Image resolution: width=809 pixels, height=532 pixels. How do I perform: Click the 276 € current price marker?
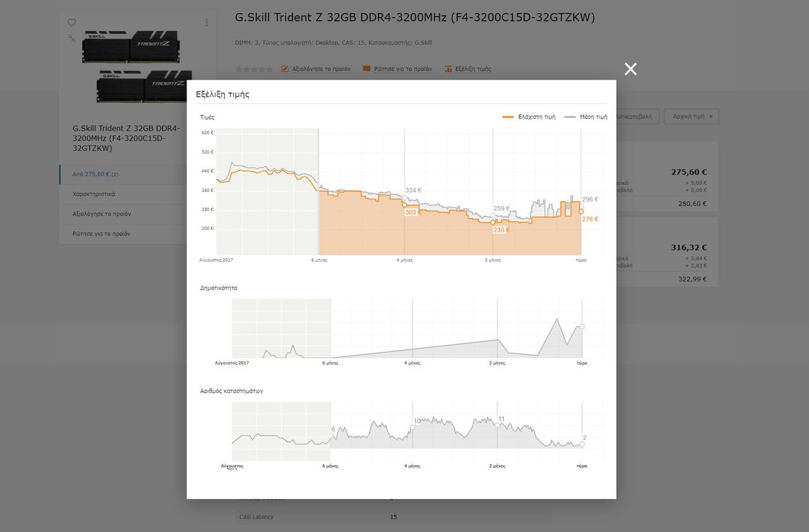(x=581, y=212)
